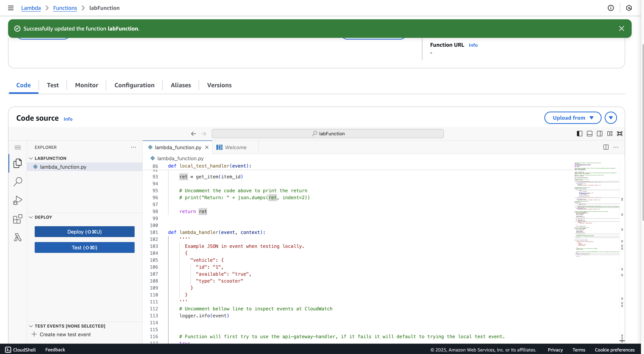The height and width of the screenshot is (354, 644).
Task: Open the Function URL Info link
Action: coord(473,45)
